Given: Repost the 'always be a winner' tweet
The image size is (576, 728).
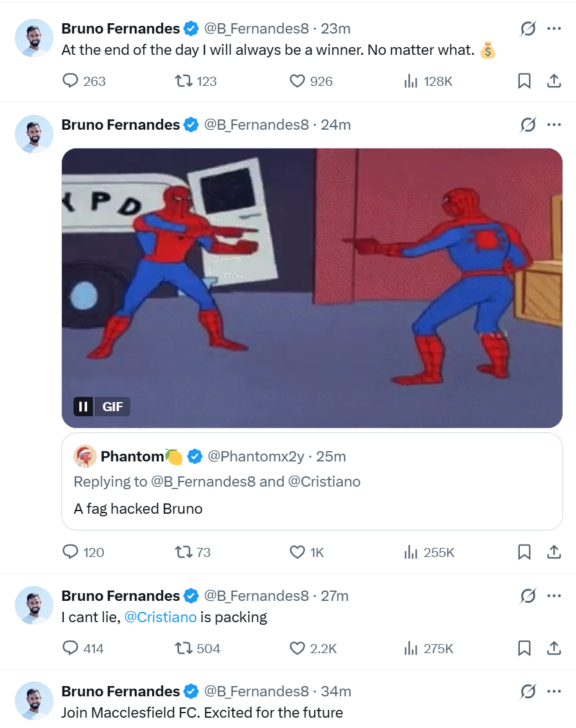Looking at the screenshot, I should click(183, 81).
